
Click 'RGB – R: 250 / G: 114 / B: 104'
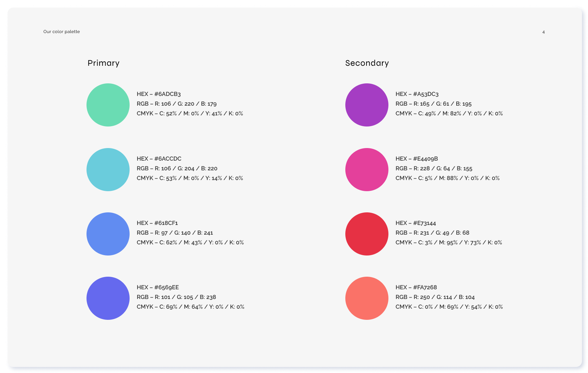(435, 297)
